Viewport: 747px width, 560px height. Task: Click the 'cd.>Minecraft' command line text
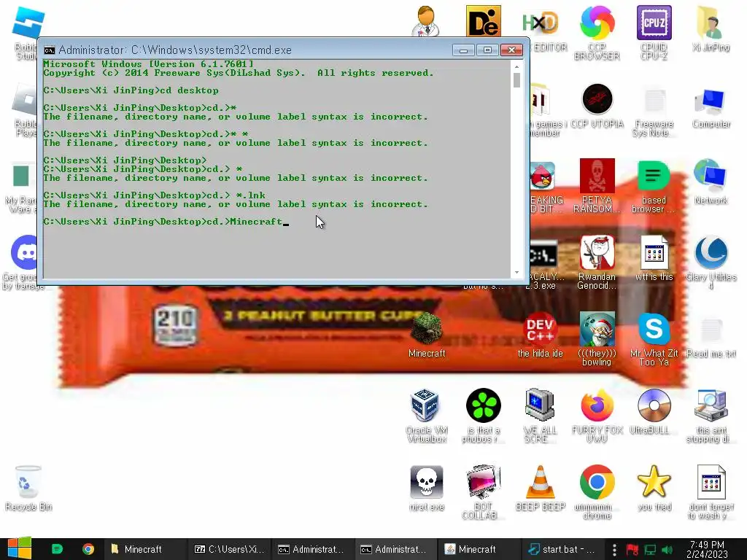coord(244,222)
